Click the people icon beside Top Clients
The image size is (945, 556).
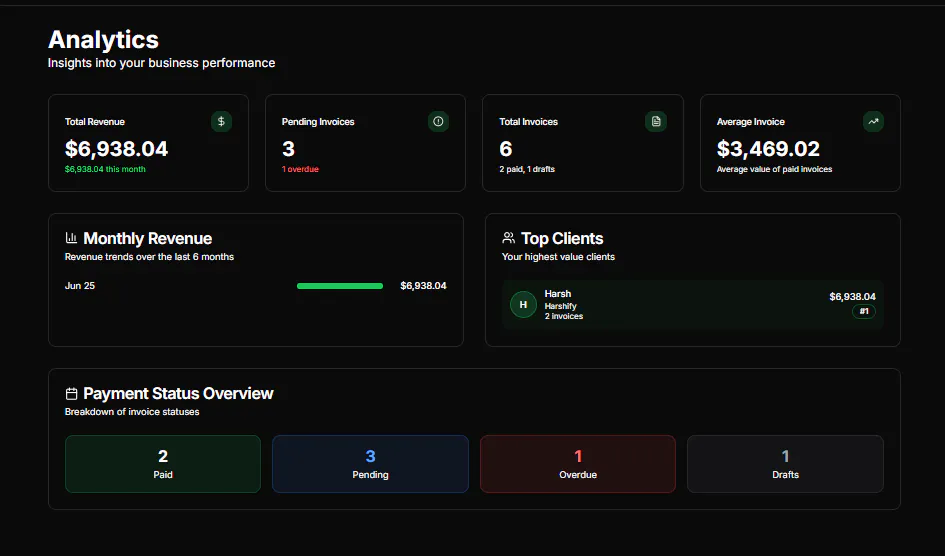pyautogui.click(x=509, y=238)
